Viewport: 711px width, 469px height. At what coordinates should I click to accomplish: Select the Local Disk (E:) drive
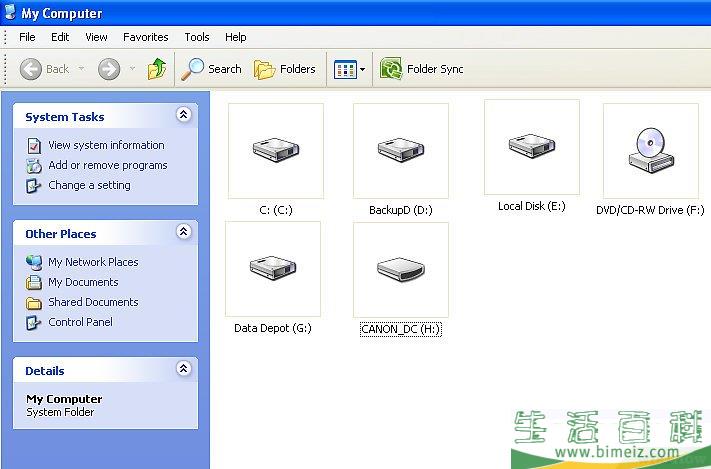[x=531, y=147]
